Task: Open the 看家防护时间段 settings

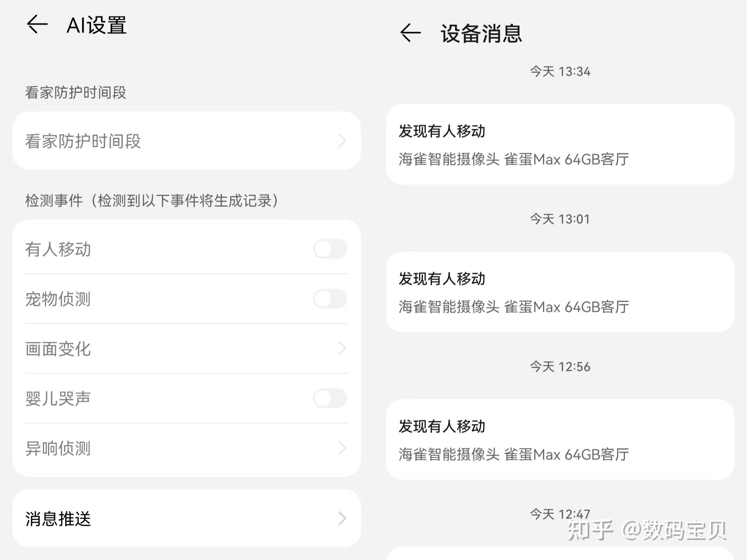Action: (x=187, y=140)
